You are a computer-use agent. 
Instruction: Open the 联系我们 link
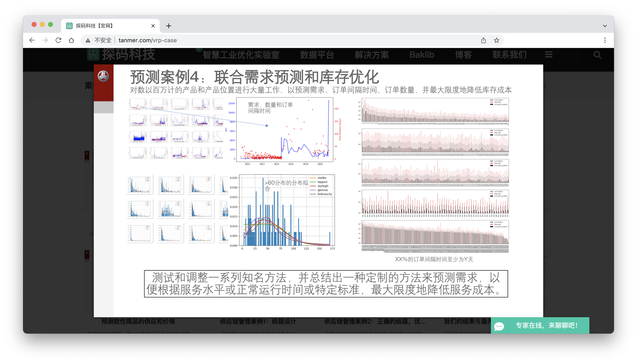(x=510, y=55)
